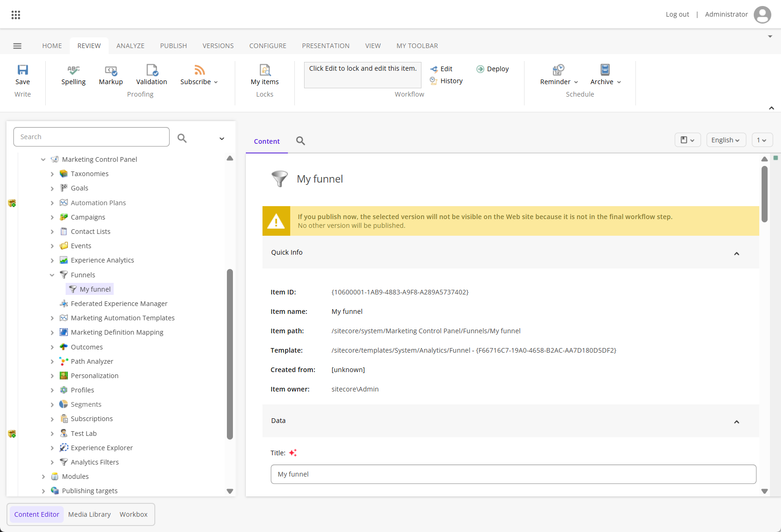Open the version number 1 dropdown
The height and width of the screenshot is (532, 781).
pos(762,140)
